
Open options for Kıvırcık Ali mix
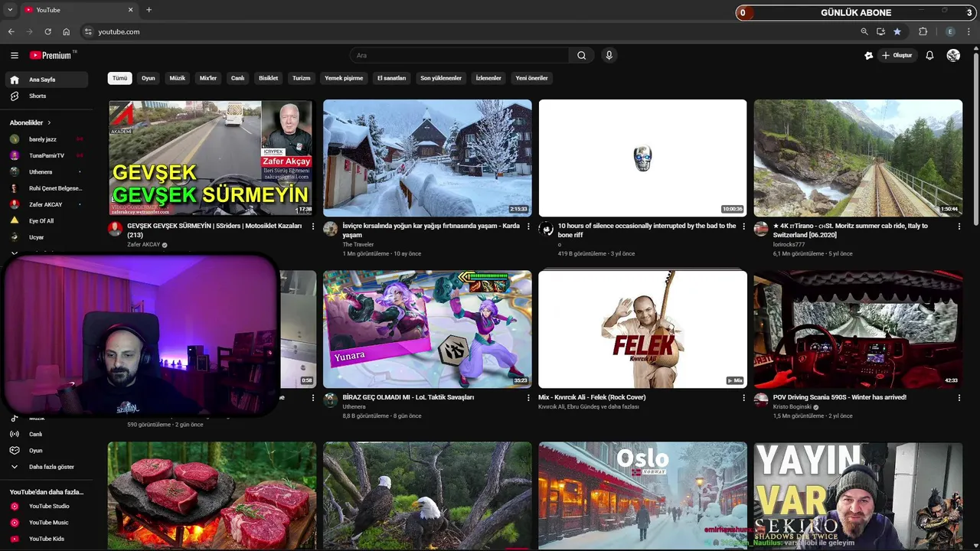743,398
